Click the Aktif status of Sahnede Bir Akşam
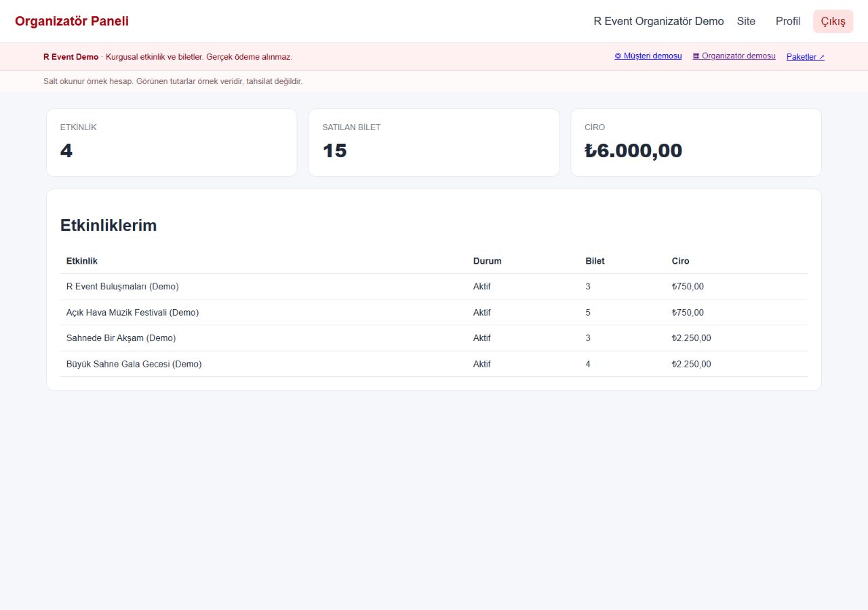Viewport: 868px width, 610px height. point(481,338)
